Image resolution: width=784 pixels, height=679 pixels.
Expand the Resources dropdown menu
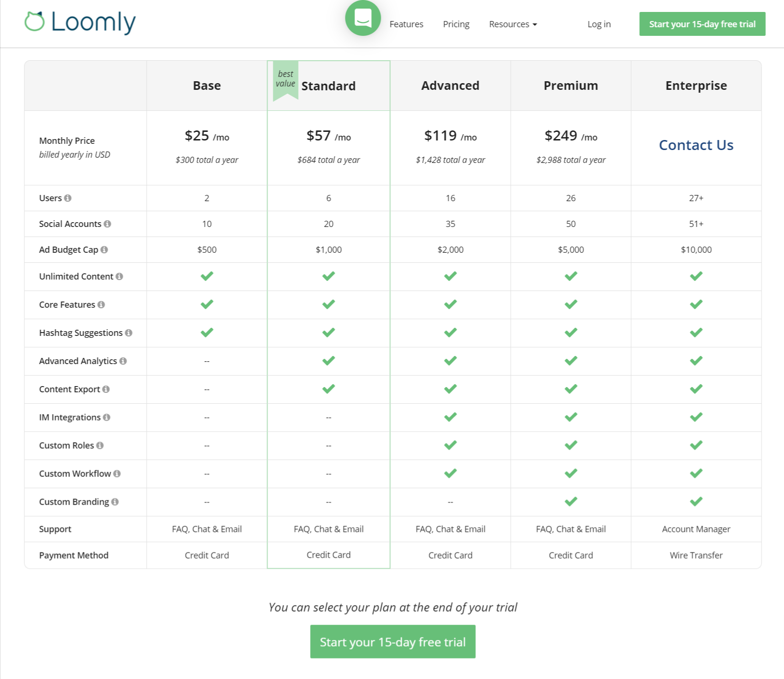click(513, 24)
